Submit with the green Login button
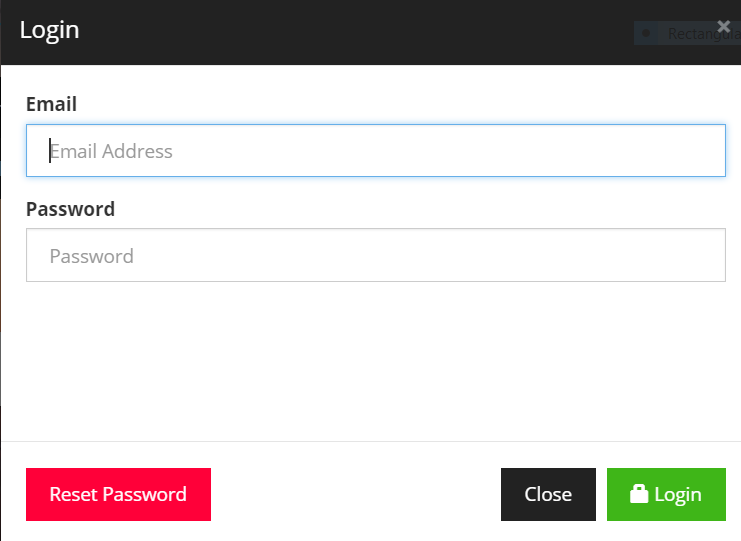Image resolution: width=741 pixels, height=541 pixels. pos(666,494)
